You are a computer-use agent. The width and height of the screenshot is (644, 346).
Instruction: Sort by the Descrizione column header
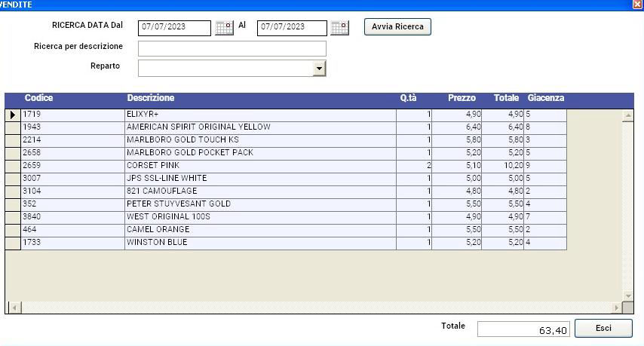pos(151,99)
